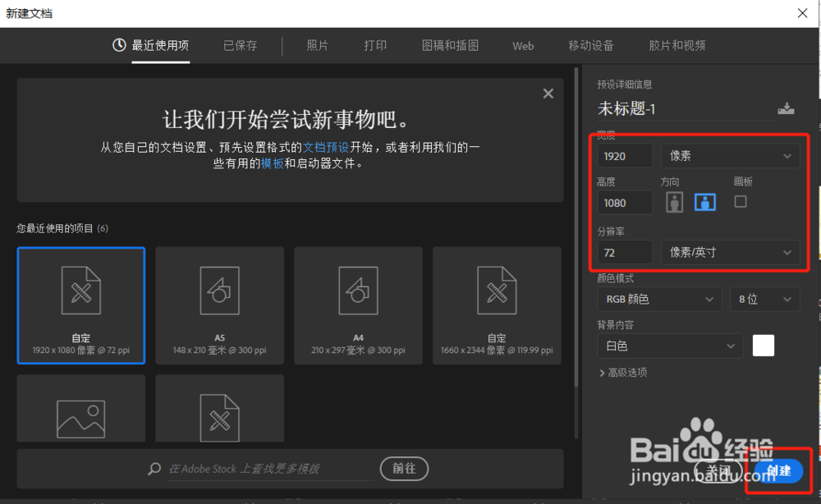Choose landscape orientation icon

click(x=705, y=202)
